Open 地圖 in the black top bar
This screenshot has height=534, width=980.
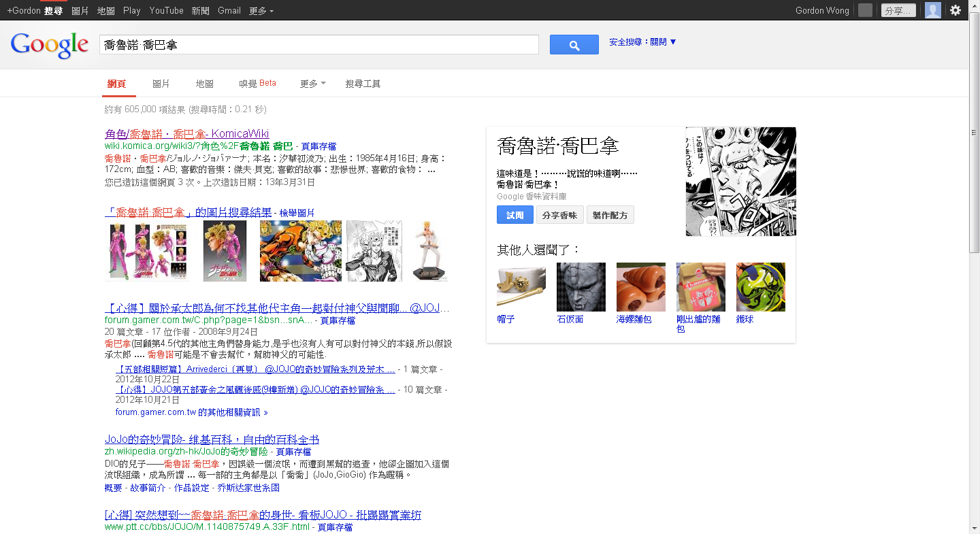tap(105, 11)
